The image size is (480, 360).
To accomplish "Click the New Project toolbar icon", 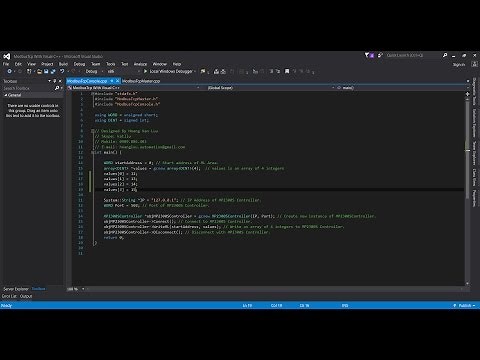I will [29, 71].
